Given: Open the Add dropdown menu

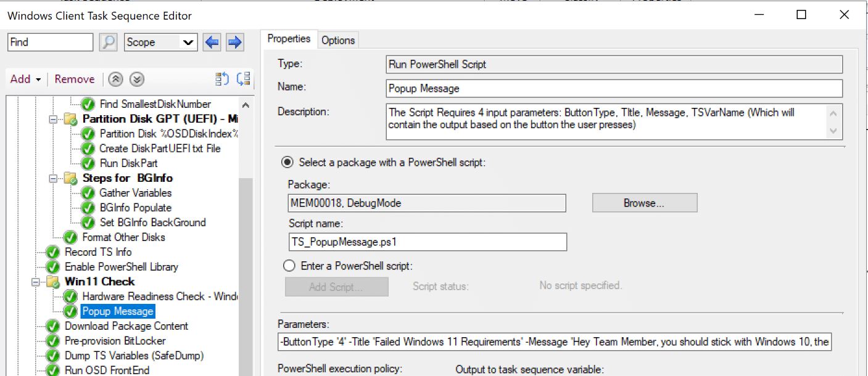Looking at the screenshot, I should pos(25,80).
